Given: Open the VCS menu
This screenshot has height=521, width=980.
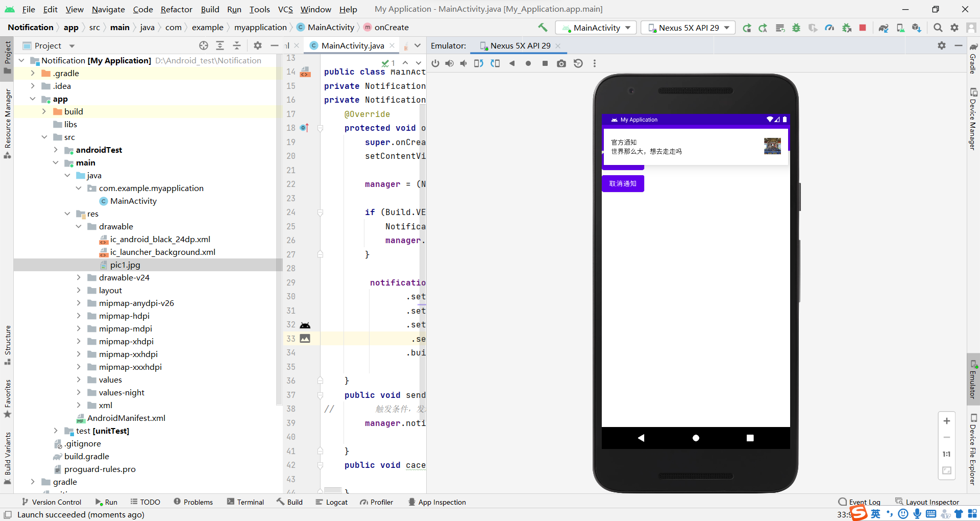Looking at the screenshot, I should pos(285,9).
